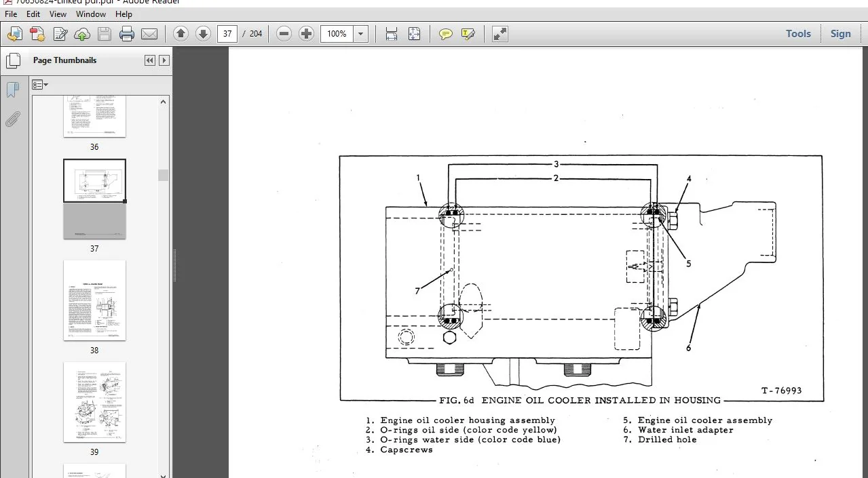This screenshot has height=478, width=868.
Task: Click legend text 'Engine oil cooler assembly'
Action: point(705,420)
